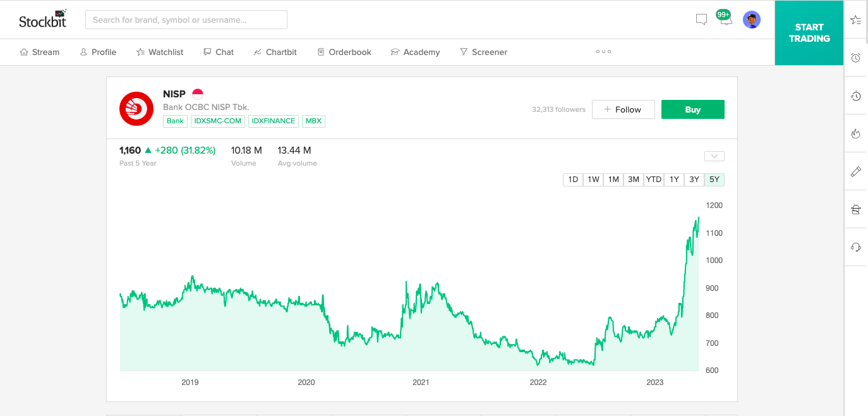This screenshot has height=416, width=868.
Task: Switch chart range to 3Y
Action: (x=694, y=179)
